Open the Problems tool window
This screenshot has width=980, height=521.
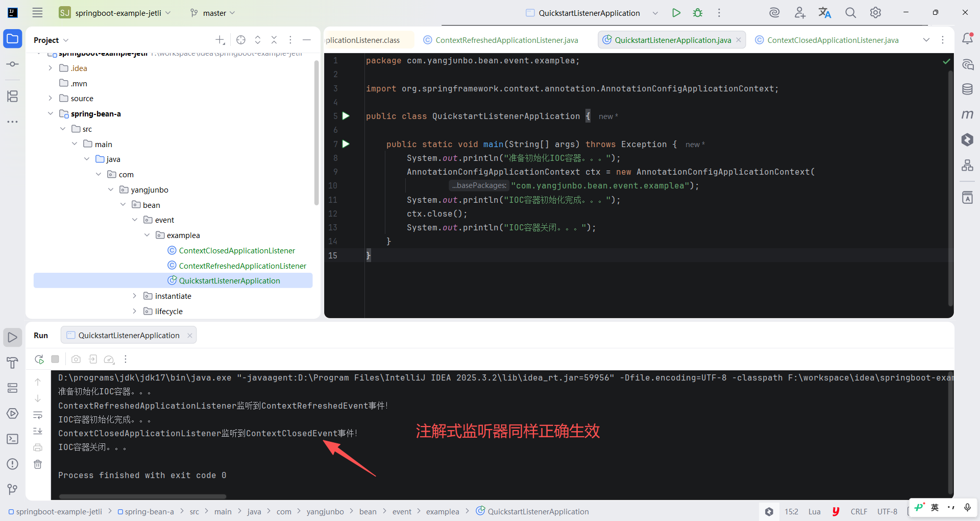click(x=13, y=464)
